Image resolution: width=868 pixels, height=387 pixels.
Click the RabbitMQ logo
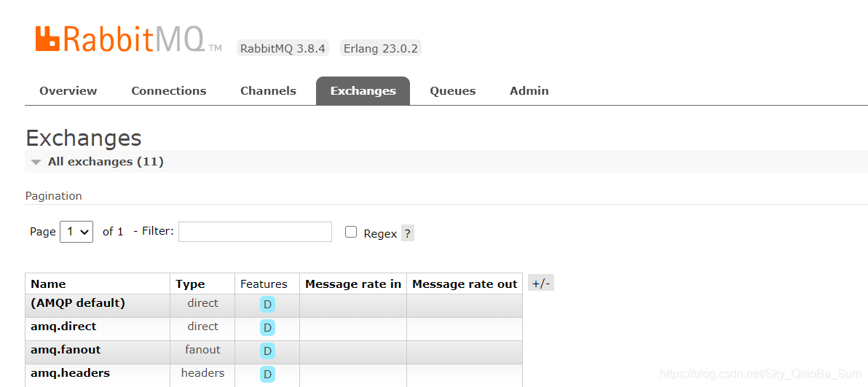coord(128,39)
